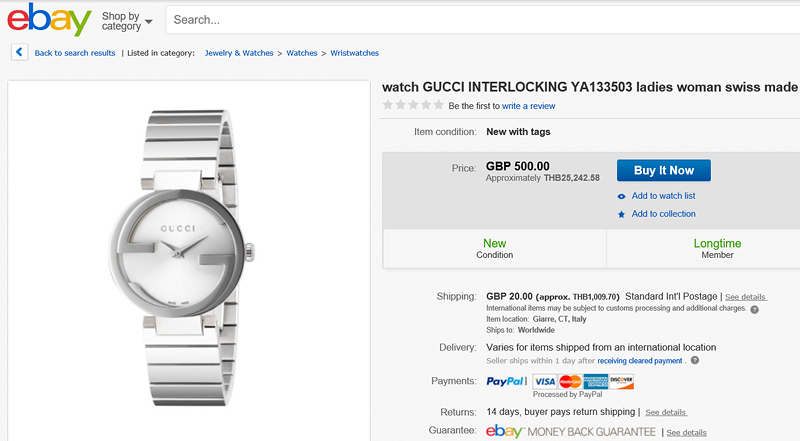Open the Jewelry & Watches category
This screenshot has width=800, height=441.
[x=240, y=53]
